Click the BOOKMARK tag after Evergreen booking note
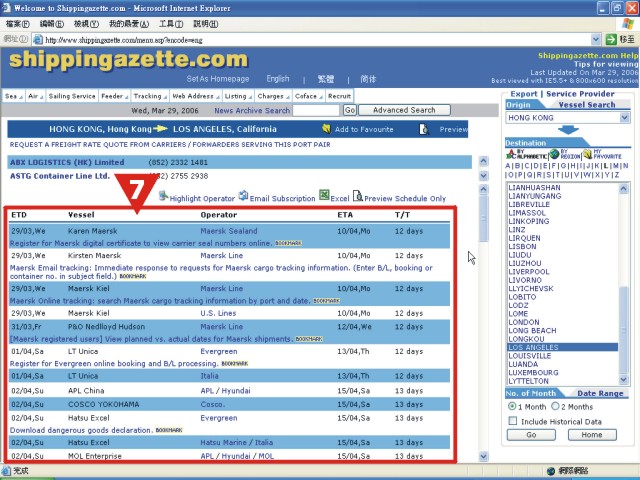 point(235,363)
